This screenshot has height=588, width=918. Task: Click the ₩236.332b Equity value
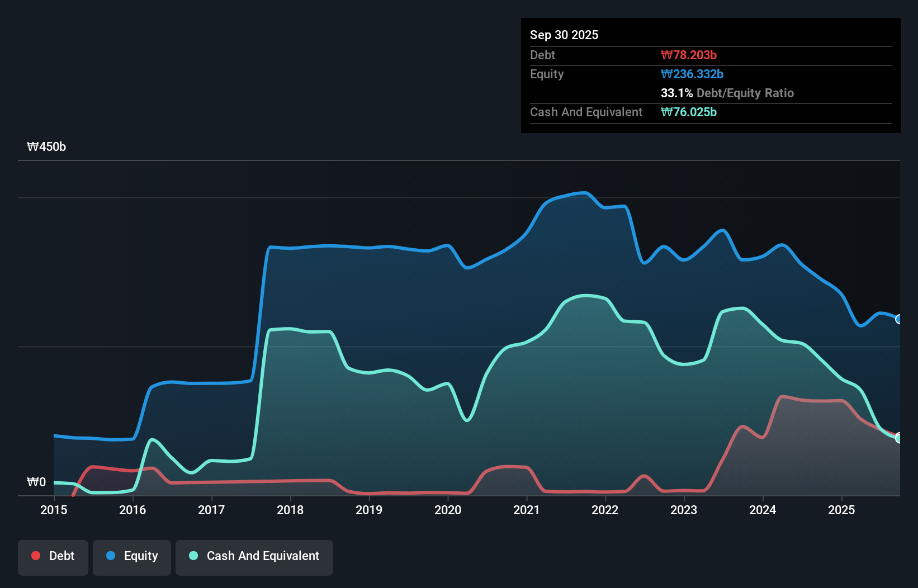[692, 74]
